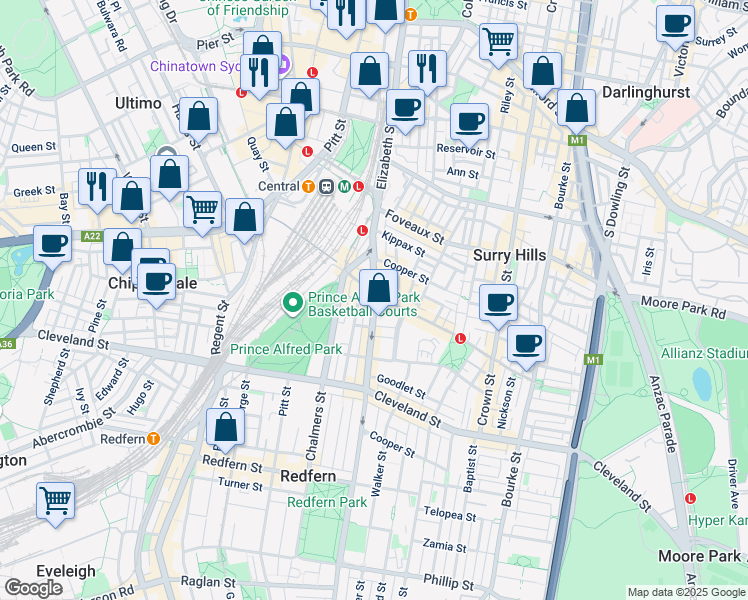Image resolution: width=748 pixels, height=600 pixels.
Task: Select the restaurant marker right of Elizabeth St
Action: pos(427,71)
